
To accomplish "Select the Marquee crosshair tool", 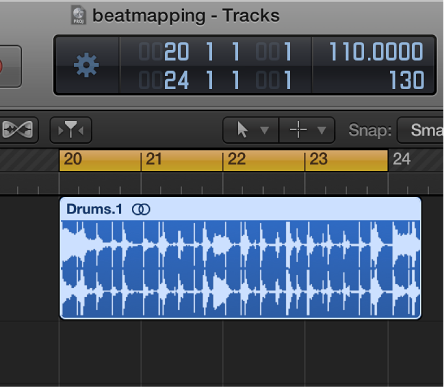I will coord(298,130).
